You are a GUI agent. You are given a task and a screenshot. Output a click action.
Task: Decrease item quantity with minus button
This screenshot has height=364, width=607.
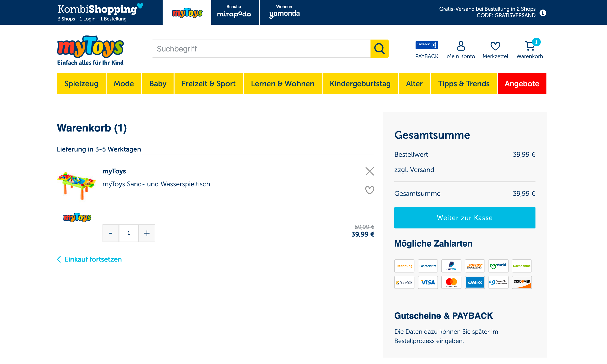(111, 233)
